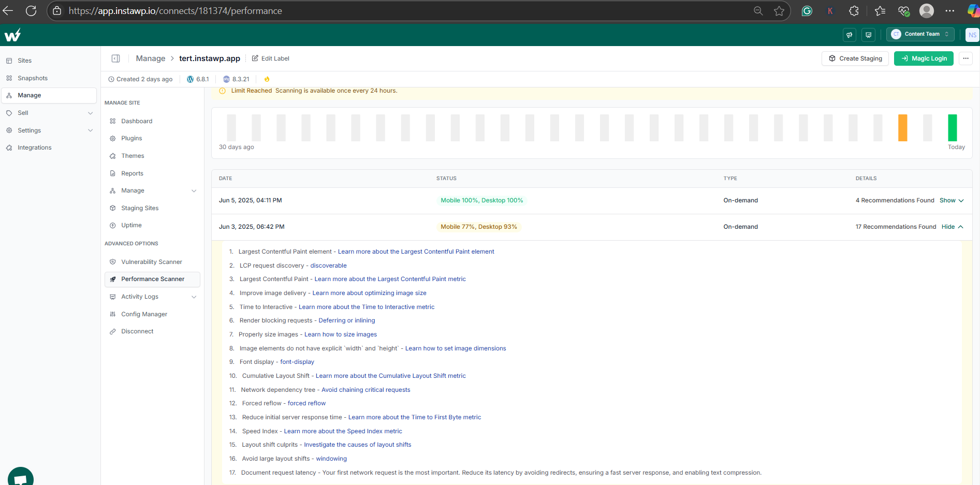Click the NS user avatar
Screen dimensions: 980x485
972,35
